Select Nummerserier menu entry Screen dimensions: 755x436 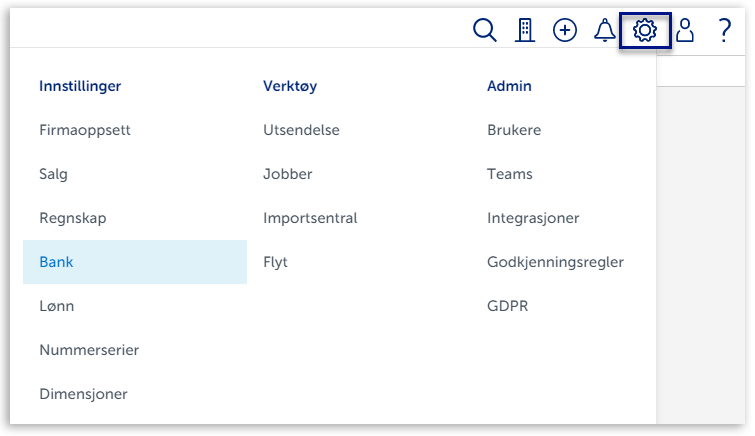(x=89, y=350)
